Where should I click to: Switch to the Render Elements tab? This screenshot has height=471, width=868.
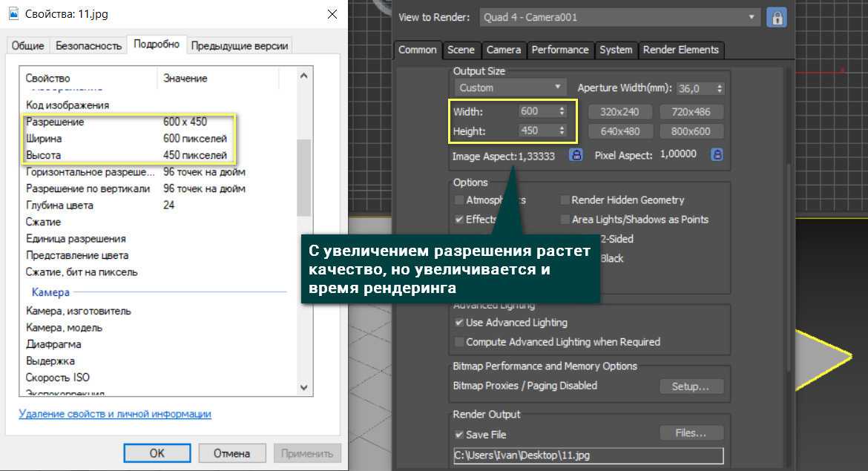[680, 50]
